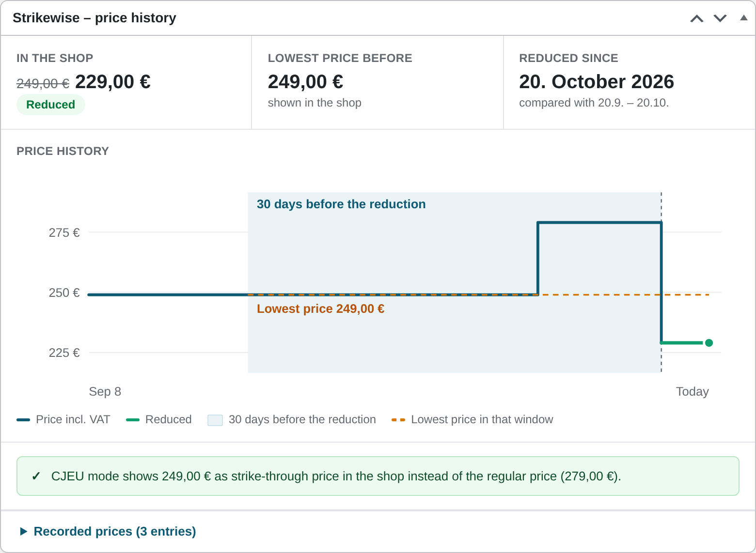
Task: Click the 225 € axis label
Action: [x=64, y=353]
